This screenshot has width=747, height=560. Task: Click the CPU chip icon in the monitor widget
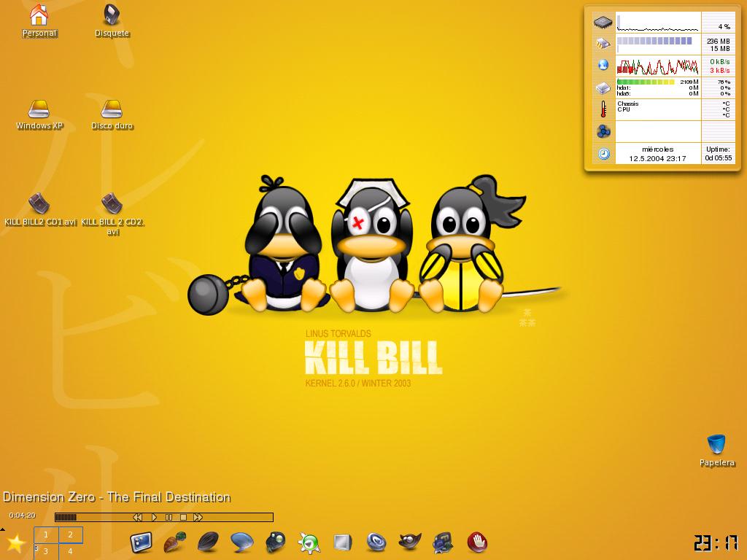[x=603, y=22]
